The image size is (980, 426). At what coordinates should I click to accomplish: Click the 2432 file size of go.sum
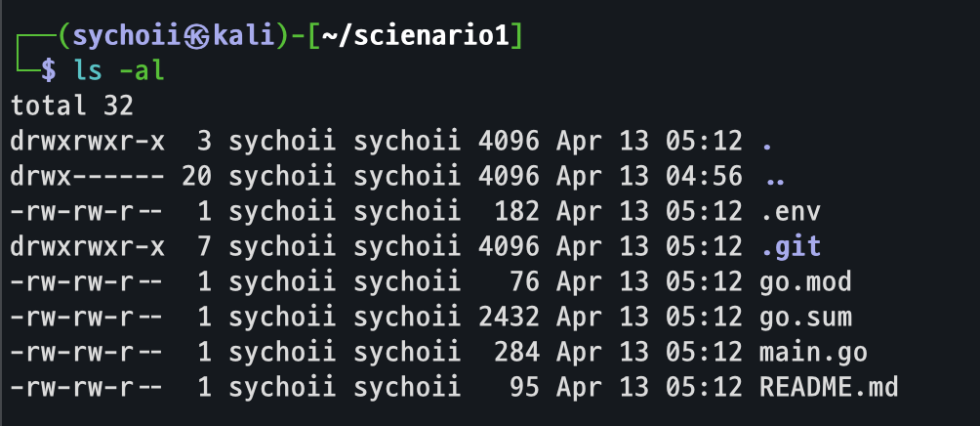(509, 318)
